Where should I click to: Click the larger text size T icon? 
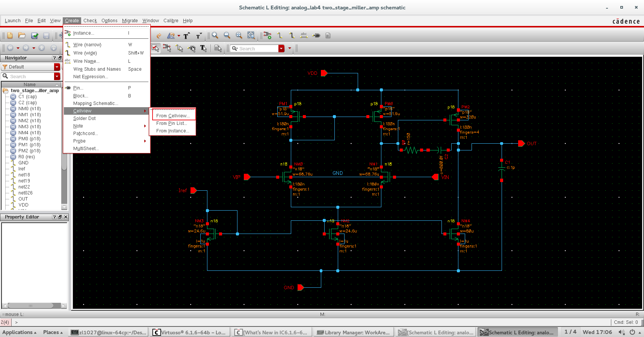tap(186, 36)
